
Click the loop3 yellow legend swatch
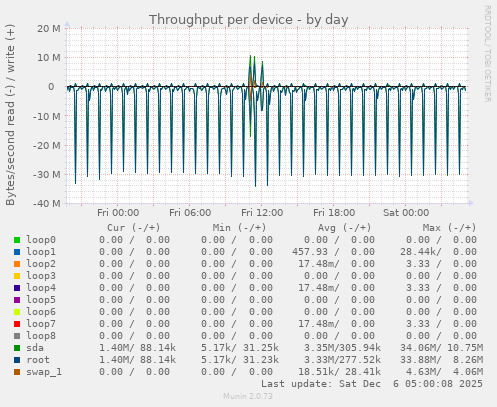point(17,276)
